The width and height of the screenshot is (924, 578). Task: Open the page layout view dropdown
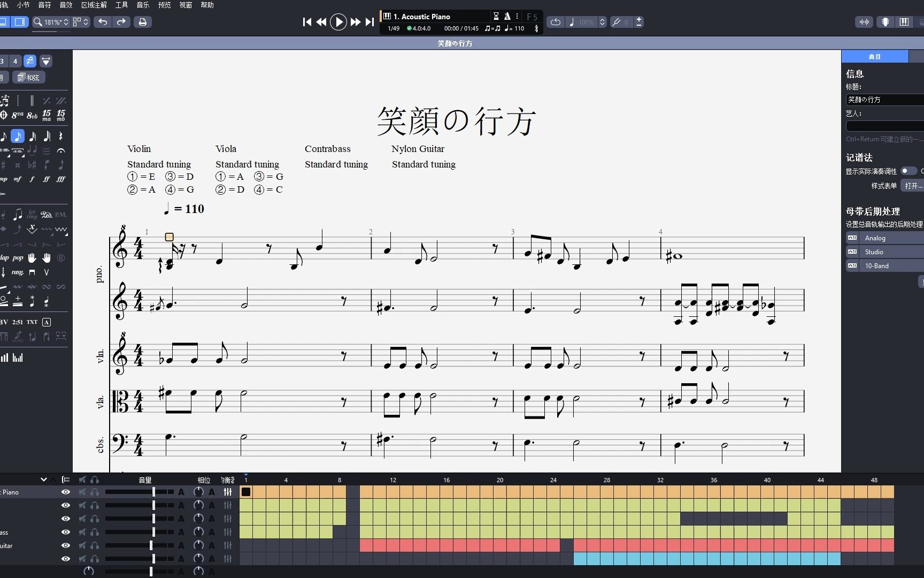point(81,22)
